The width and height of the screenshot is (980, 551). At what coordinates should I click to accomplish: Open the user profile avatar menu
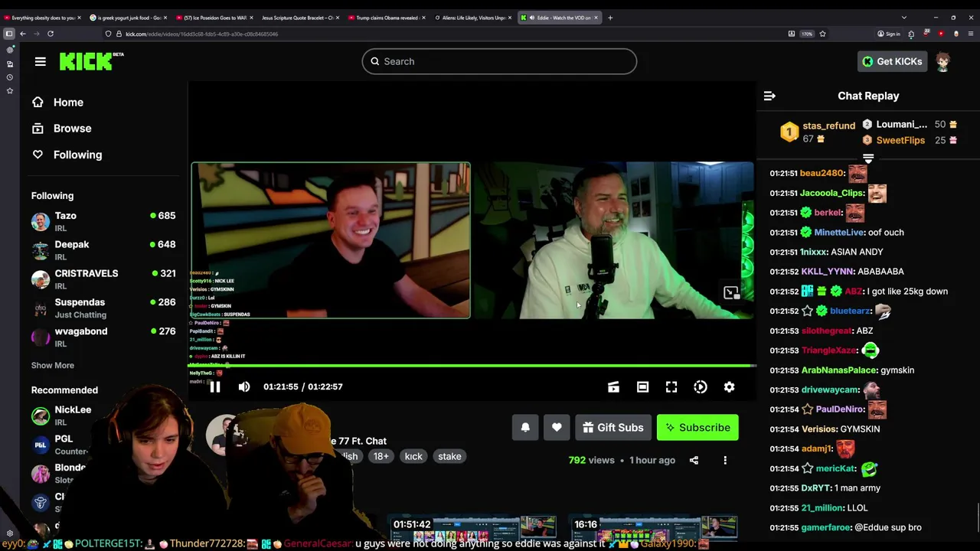click(x=943, y=61)
